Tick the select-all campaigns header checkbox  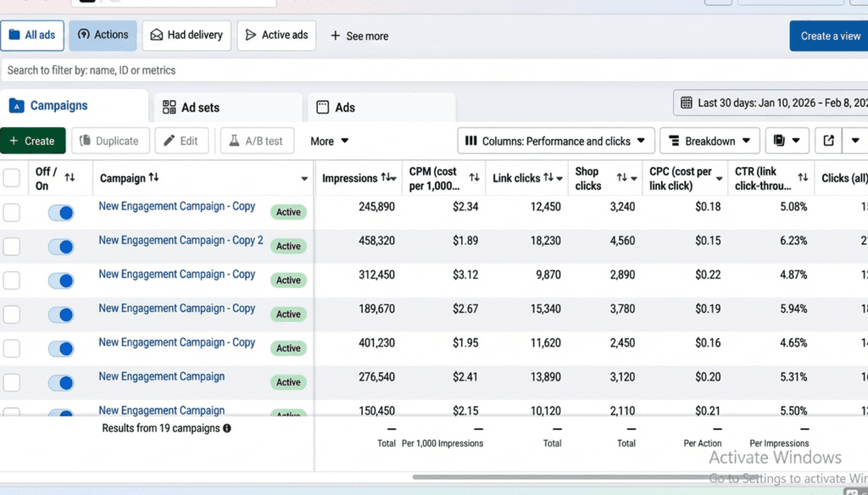pyautogui.click(x=12, y=178)
